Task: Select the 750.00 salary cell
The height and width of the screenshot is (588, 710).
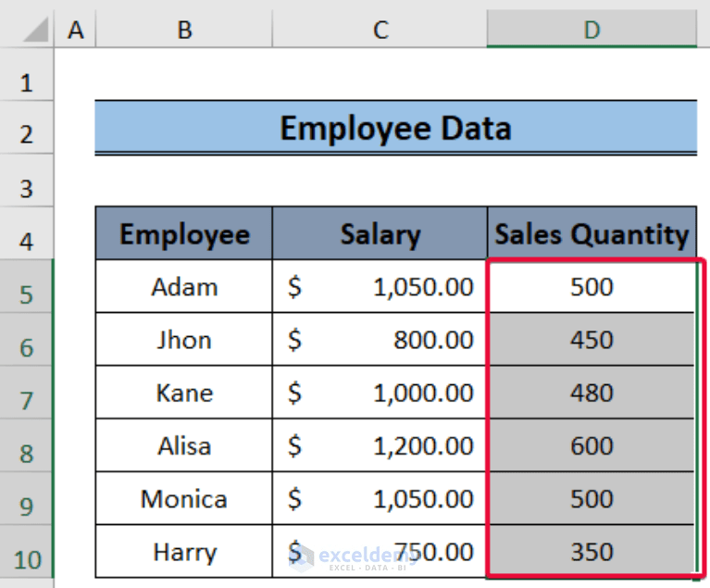Action: [x=380, y=551]
